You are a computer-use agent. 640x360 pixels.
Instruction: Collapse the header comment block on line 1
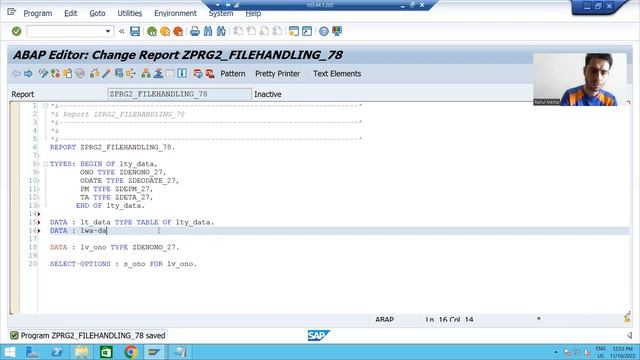coord(46,106)
